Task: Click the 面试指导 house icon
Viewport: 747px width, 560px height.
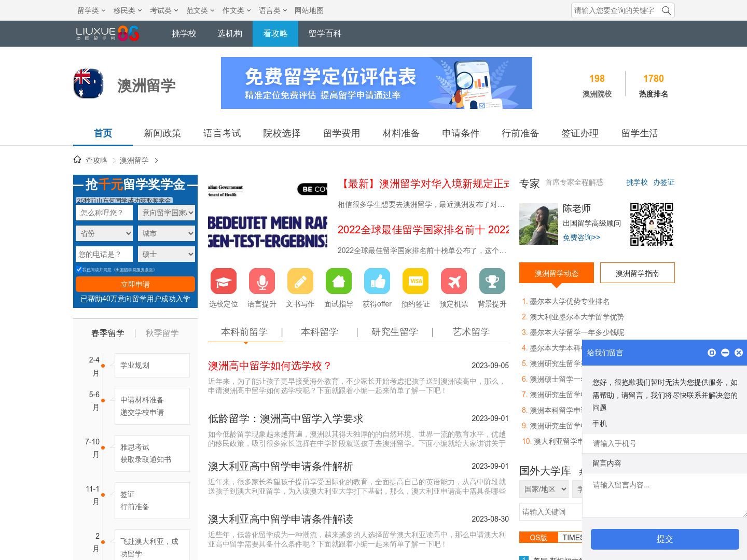Action: coord(339,281)
